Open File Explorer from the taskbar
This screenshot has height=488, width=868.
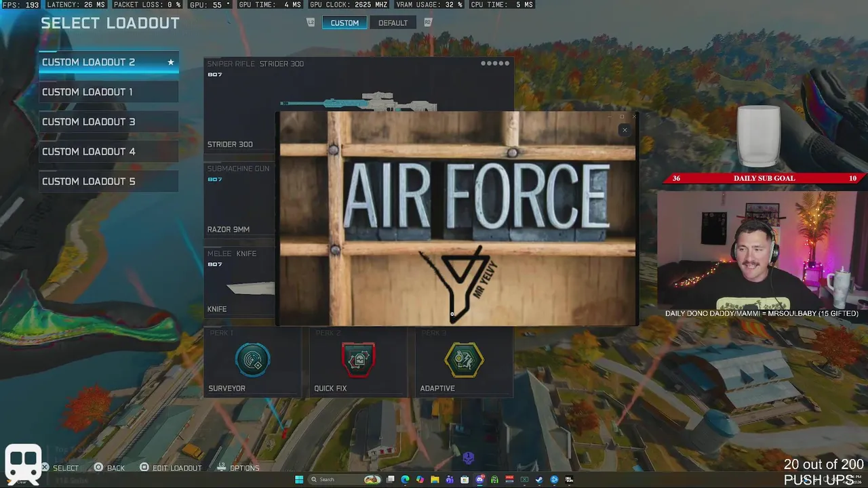(x=435, y=480)
